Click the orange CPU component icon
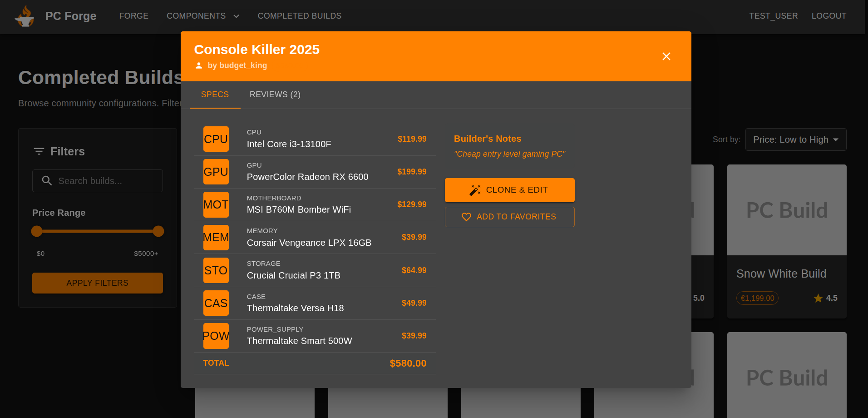This screenshot has width=868, height=418. click(x=216, y=139)
